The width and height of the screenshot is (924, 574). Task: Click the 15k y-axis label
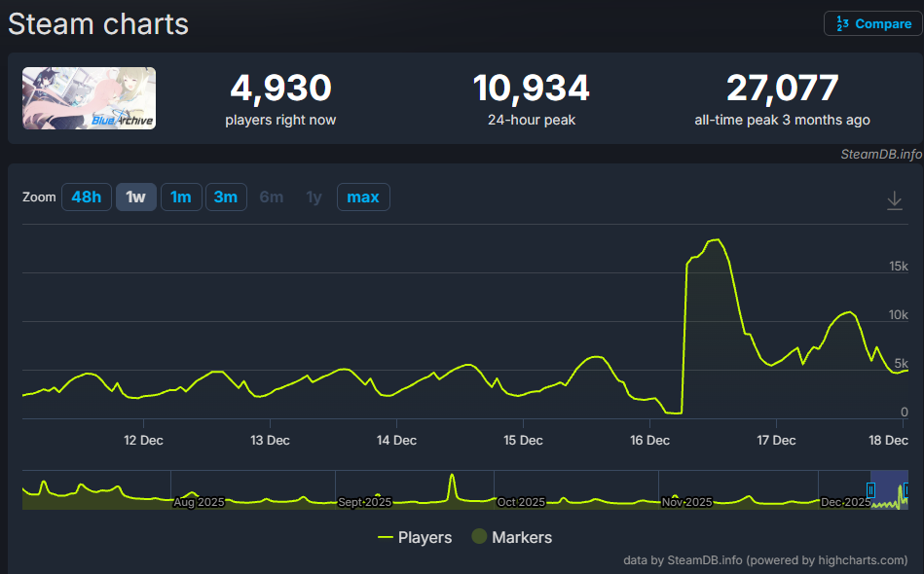coord(898,267)
